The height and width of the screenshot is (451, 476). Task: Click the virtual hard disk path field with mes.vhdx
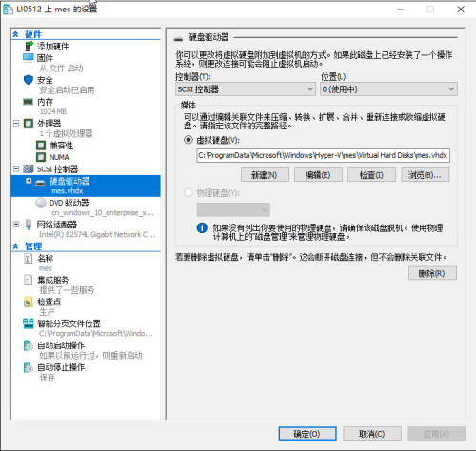click(x=323, y=155)
